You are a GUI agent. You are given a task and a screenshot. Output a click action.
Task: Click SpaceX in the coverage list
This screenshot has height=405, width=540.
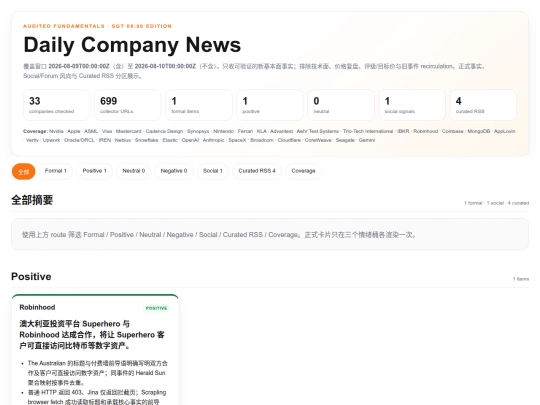tap(237, 140)
